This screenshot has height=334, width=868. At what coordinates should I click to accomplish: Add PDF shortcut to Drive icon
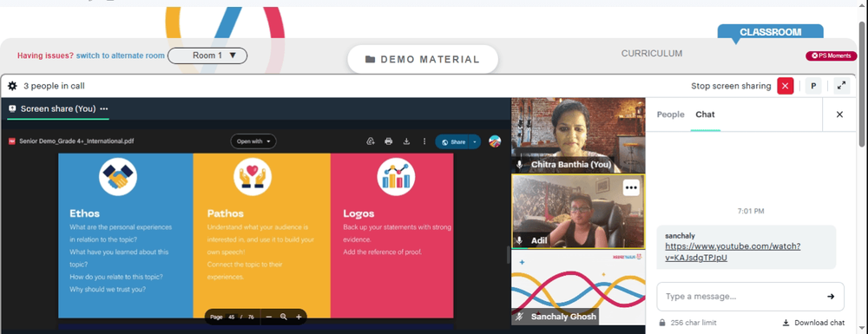[x=371, y=141]
